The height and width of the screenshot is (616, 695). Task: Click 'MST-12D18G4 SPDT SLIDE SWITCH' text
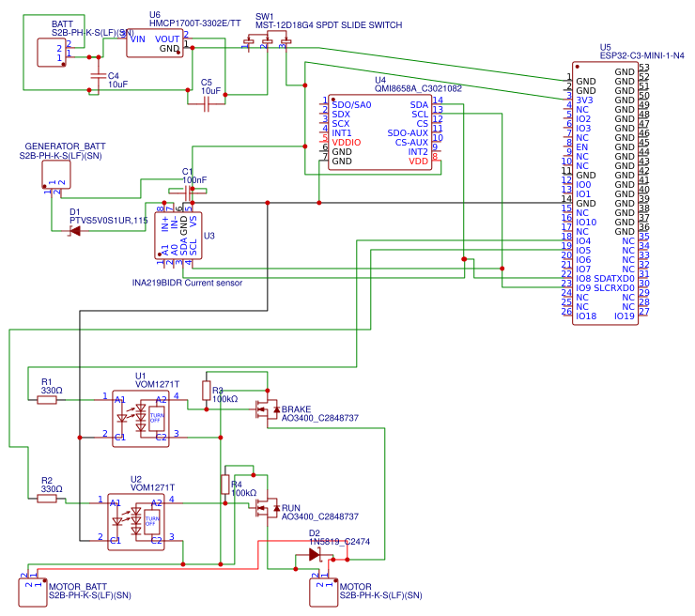coord(329,24)
